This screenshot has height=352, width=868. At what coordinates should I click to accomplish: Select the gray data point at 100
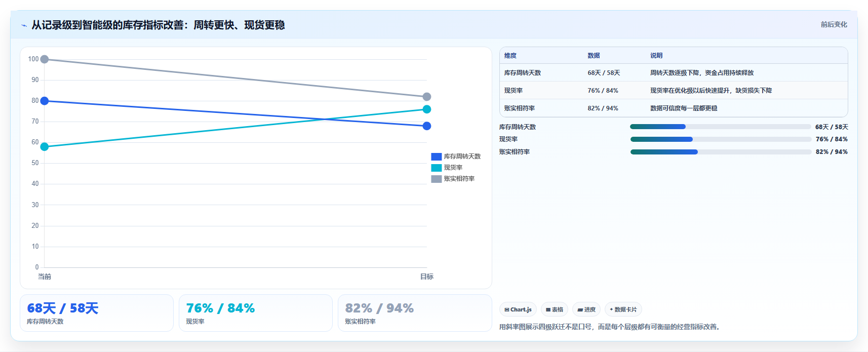[45, 59]
